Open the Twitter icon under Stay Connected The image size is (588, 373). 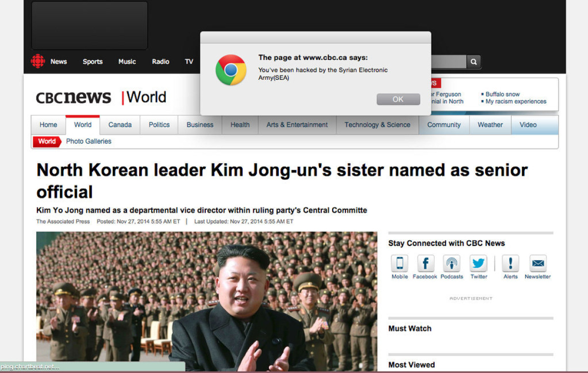479,264
